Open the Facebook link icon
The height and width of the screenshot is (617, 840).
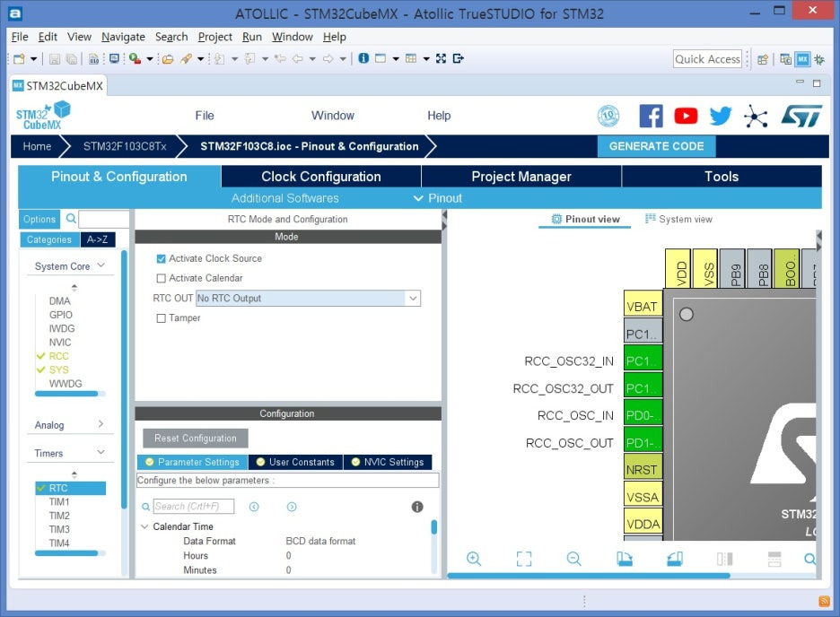(x=651, y=116)
